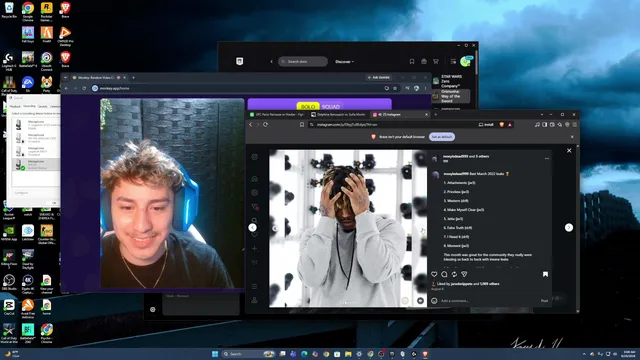Share the Instagram post via the send icon
Viewport: 640px width, 360px height.
(464, 274)
